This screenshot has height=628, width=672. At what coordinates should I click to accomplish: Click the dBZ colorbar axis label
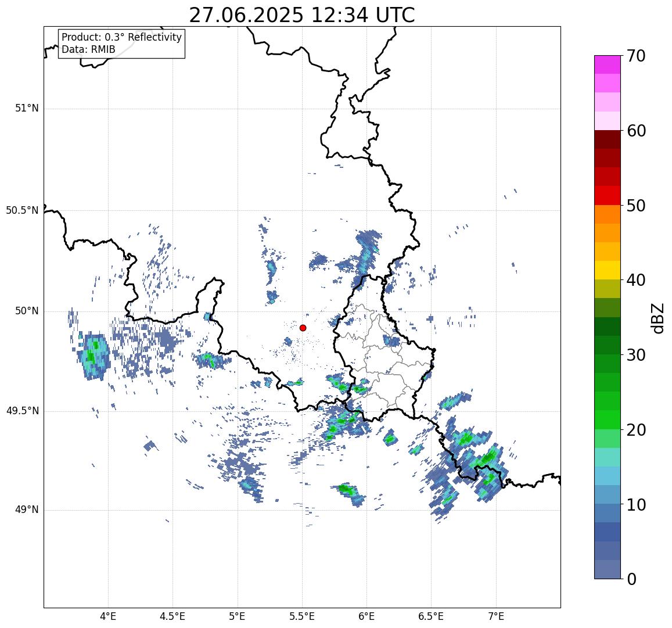click(x=657, y=318)
